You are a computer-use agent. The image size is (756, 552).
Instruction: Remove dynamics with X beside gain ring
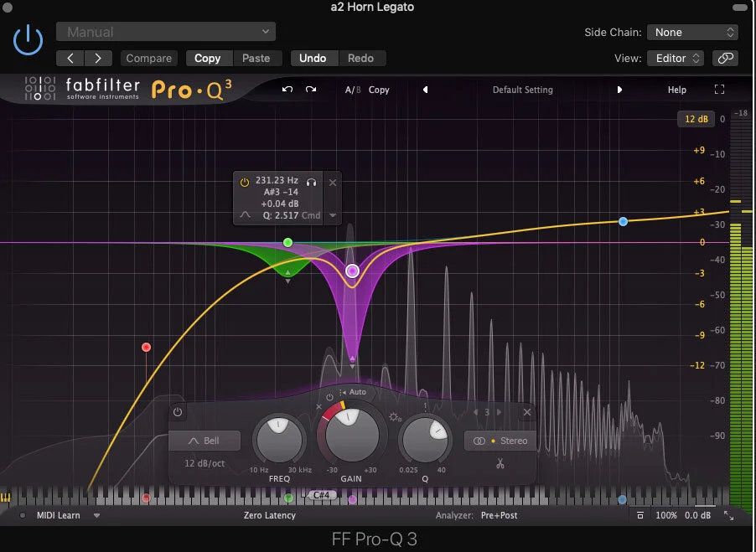[x=318, y=407]
